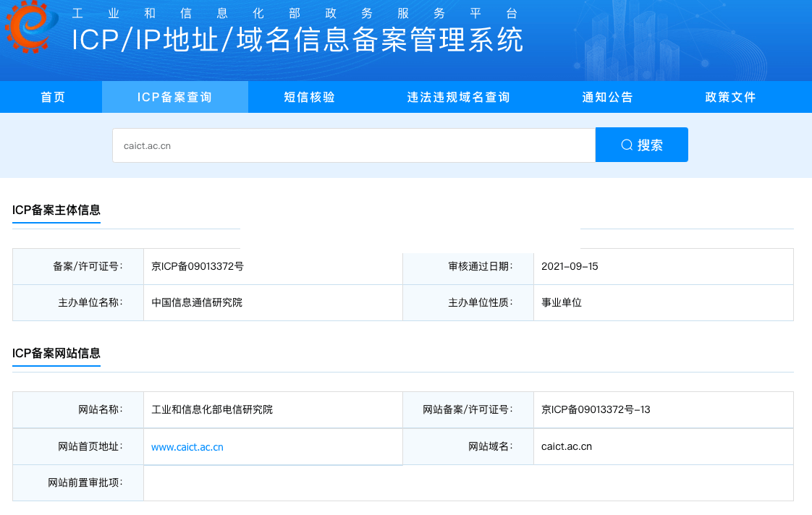This screenshot has height=515, width=812.
Task: Click the domain search input field
Action: [353, 145]
